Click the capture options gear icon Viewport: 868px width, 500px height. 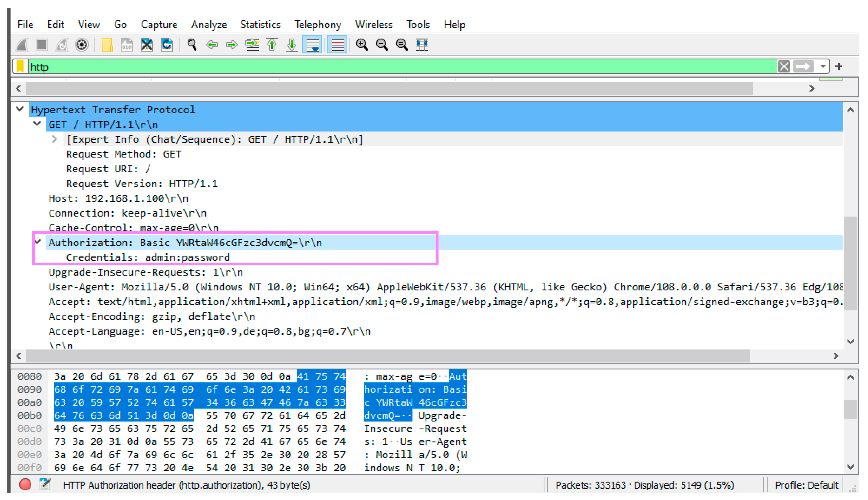tap(82, 45)
